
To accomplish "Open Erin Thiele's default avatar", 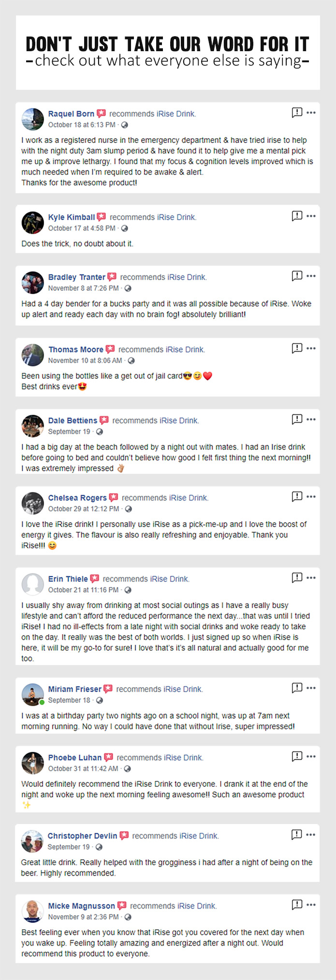I will (x=32, y=584).
